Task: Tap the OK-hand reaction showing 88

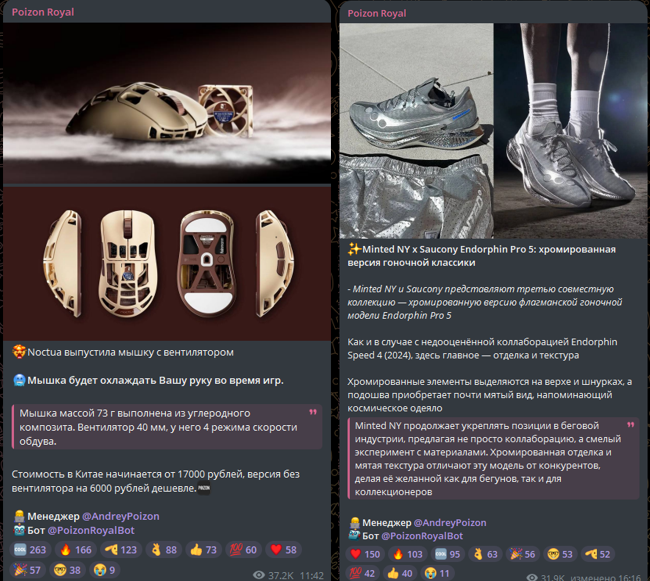Action: tap(163, 550)
